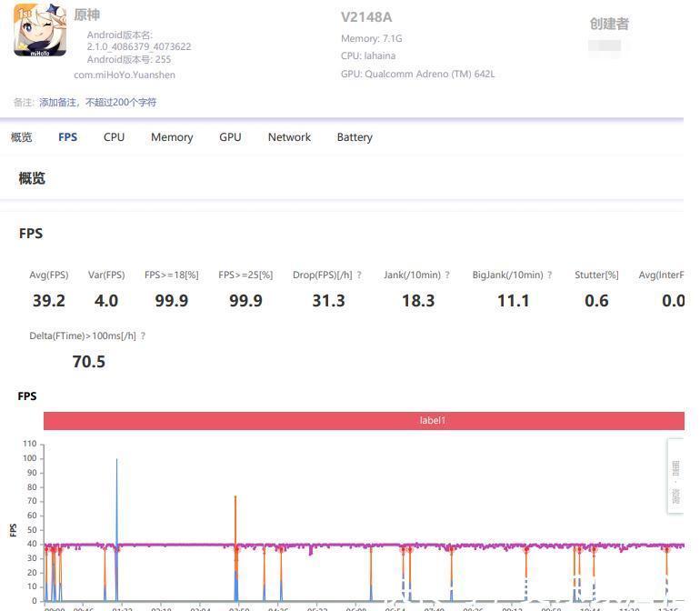Go to the Memory tab
This screenshot has height=611, width=700.
click(172, 137)
